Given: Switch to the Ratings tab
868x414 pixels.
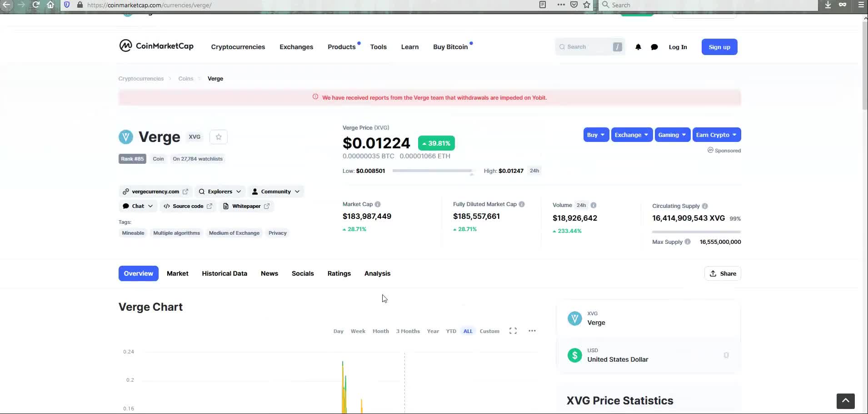Looking at the screenshot, I should (339, 273).
